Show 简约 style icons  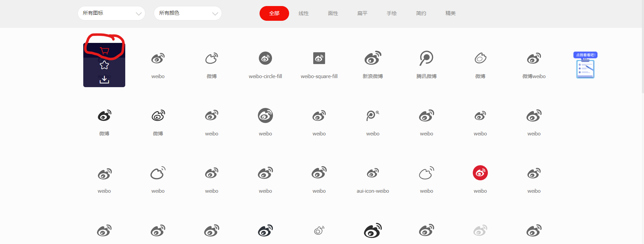pyautogui.click(x=421, y=13)
